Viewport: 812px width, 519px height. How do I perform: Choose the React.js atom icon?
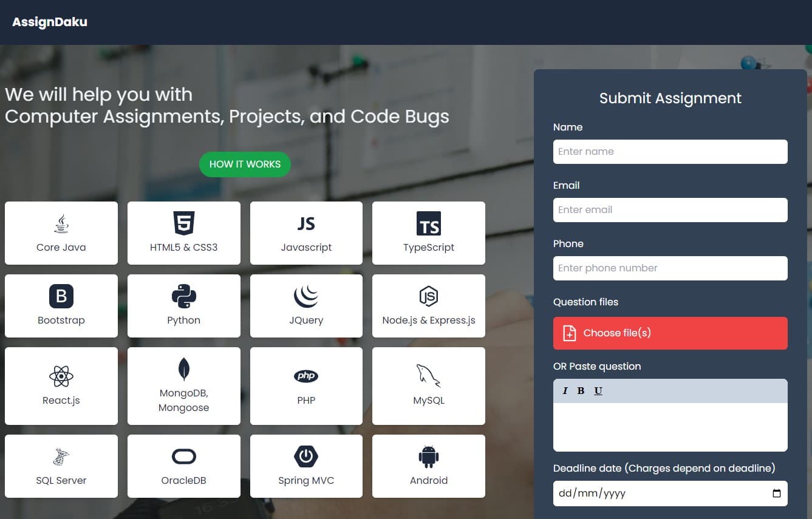[61, 377]
